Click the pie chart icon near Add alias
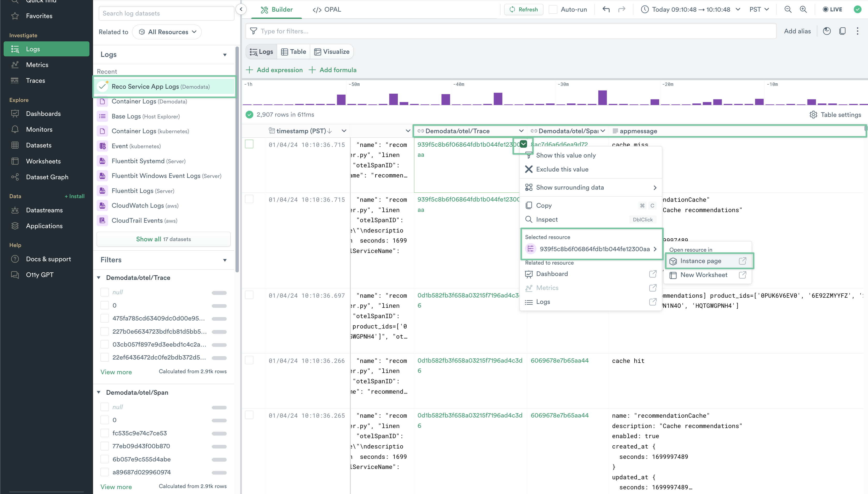868x494 pixels. pyautogui.click(x=827, y=31)
